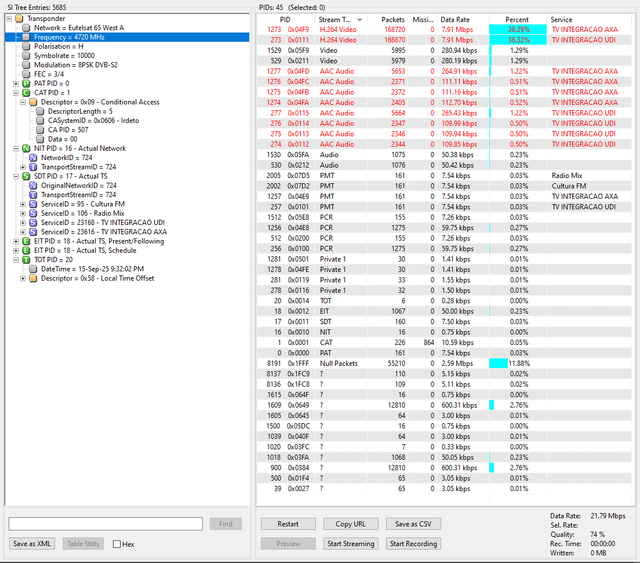The width and height of the screenshot is (640, 563).
Task: Click the ServiceID 23168 TV INTEGRACAO UDI icon
Action: (33, 223)
